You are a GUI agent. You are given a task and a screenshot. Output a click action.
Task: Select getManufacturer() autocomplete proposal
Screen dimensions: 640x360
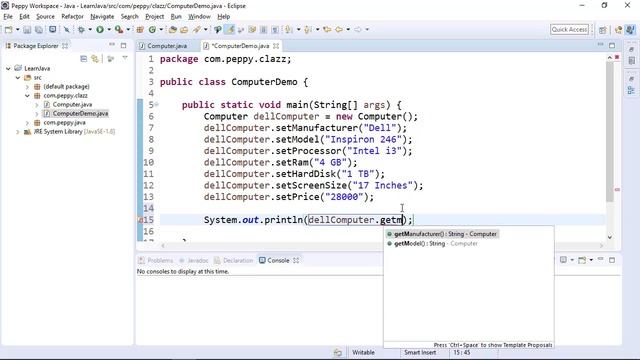click(442, 234)
